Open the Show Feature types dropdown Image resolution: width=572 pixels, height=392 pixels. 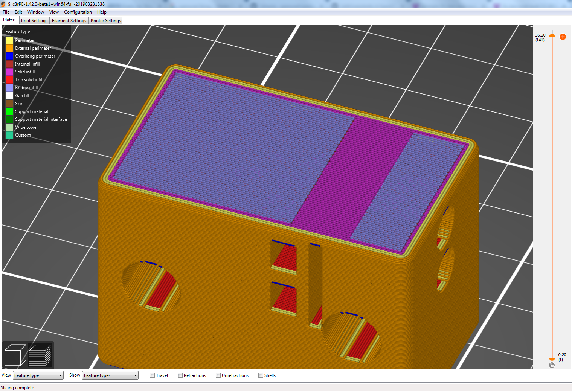pos(110,375)
